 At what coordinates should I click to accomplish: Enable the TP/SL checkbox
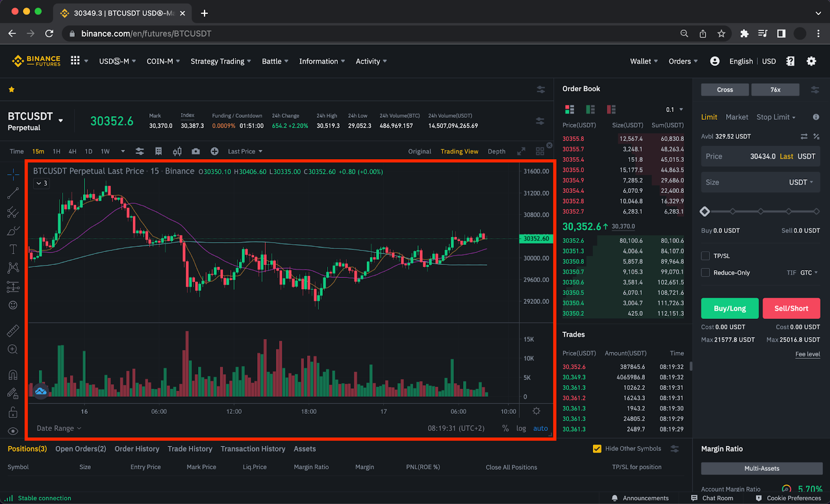pos(706,256)
